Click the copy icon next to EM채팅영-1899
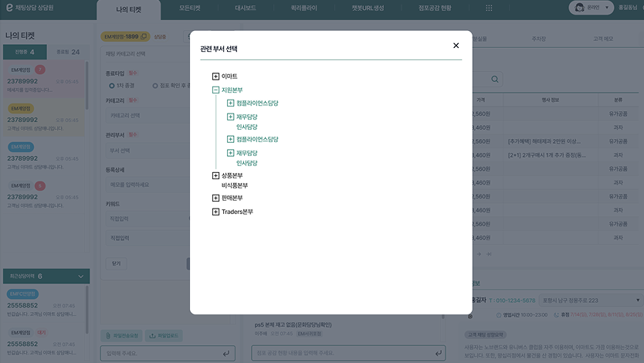This screenshot has height=363, width=644. (x=144, y=36)
